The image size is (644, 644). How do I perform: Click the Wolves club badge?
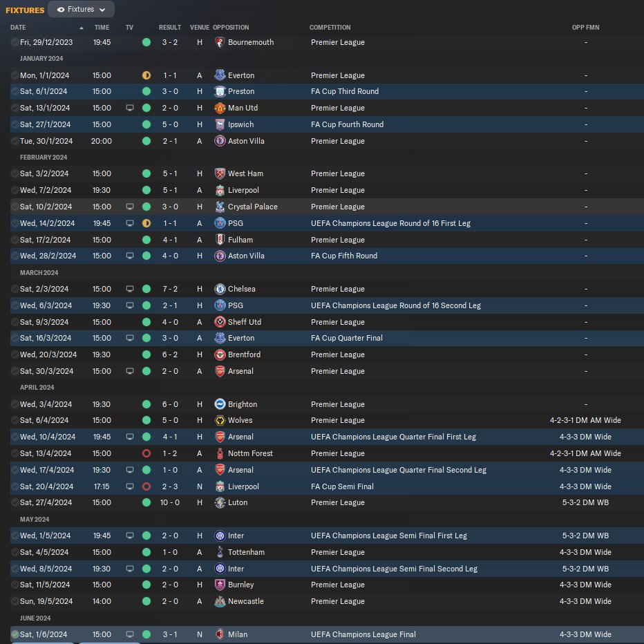click(220, 420)
